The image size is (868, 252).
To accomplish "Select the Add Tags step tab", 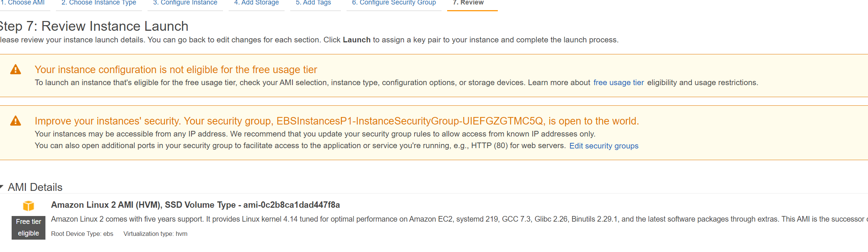I will 313,3.
